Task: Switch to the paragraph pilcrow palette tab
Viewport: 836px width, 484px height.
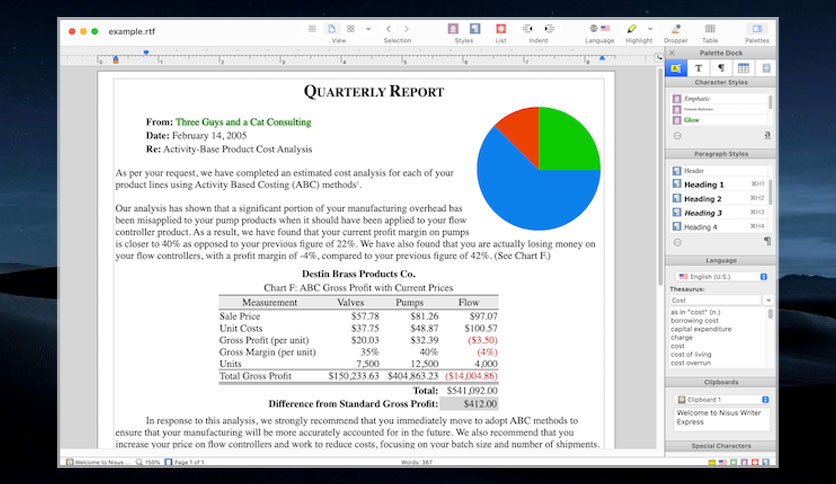Action: click(721, 68)
